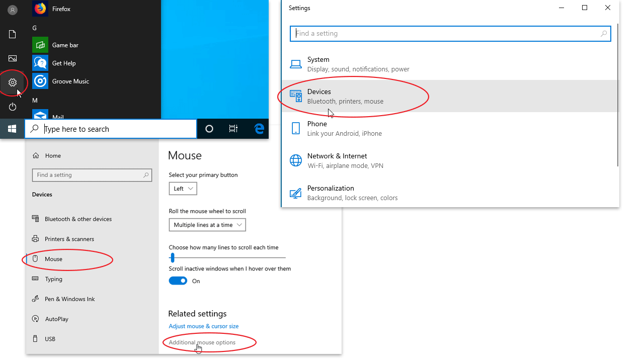Open Adjust mouse & cursor size
This screenshot has height=362, width=644.
click(x=203, y=326)
